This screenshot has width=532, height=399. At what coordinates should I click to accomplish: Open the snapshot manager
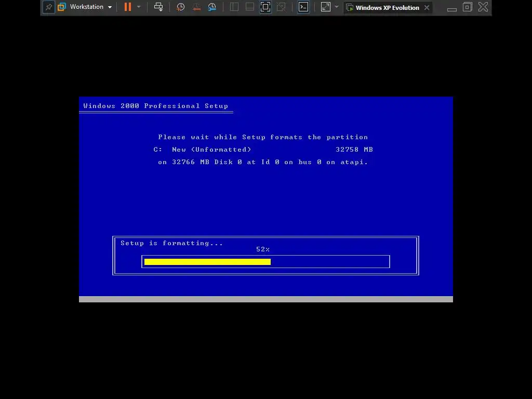point(212,7)
